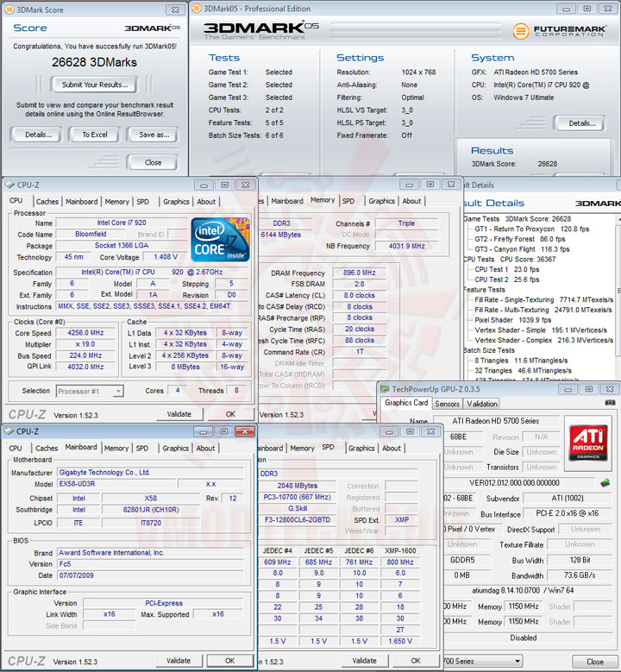Select Graphics Card tab in GPU-Z

(x=406, y=403)
